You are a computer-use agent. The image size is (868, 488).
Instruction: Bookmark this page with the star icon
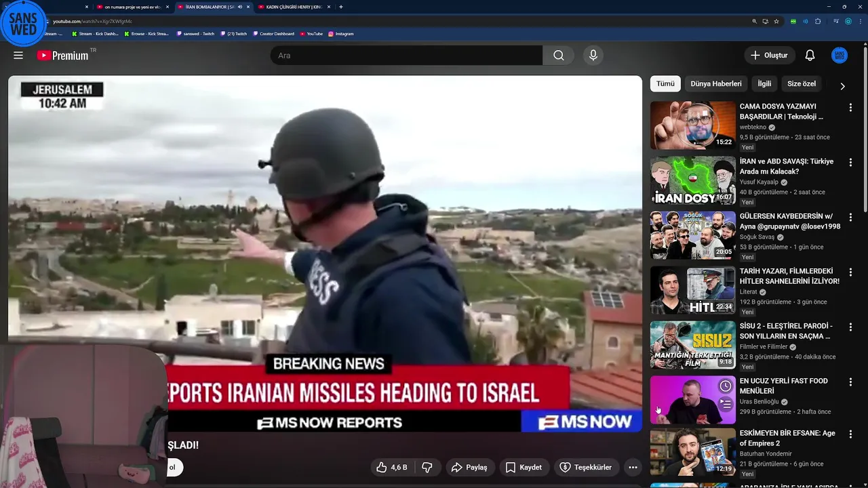click(776, 21)
